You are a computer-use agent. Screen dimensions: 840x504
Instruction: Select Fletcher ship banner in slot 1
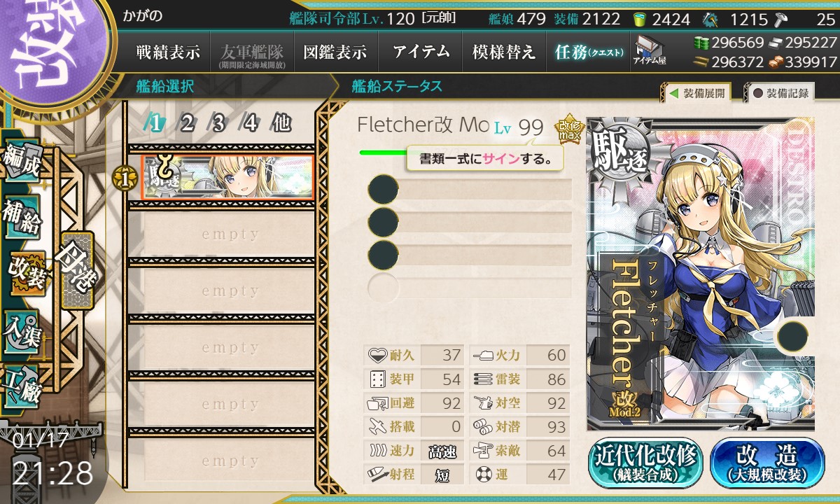coord(227,177)
